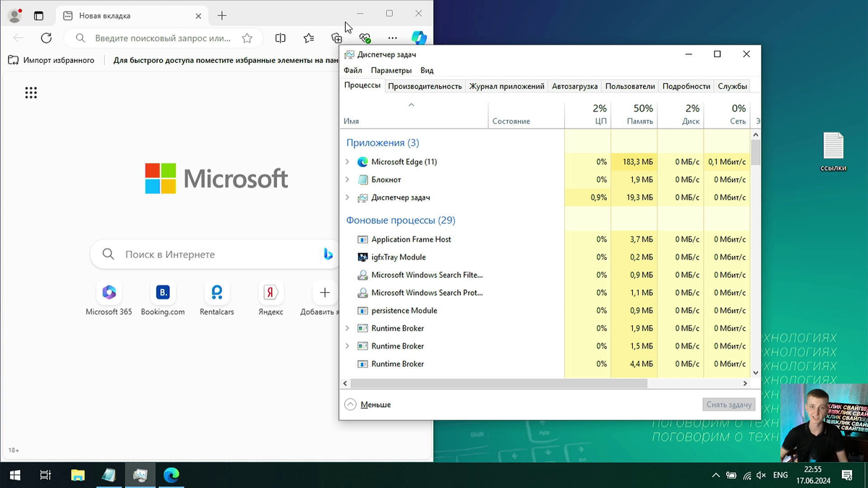The width and height of the screenshot is (868, 488).
Task: Open the Rentalcars shortcut tile
Action: (217, 299)
